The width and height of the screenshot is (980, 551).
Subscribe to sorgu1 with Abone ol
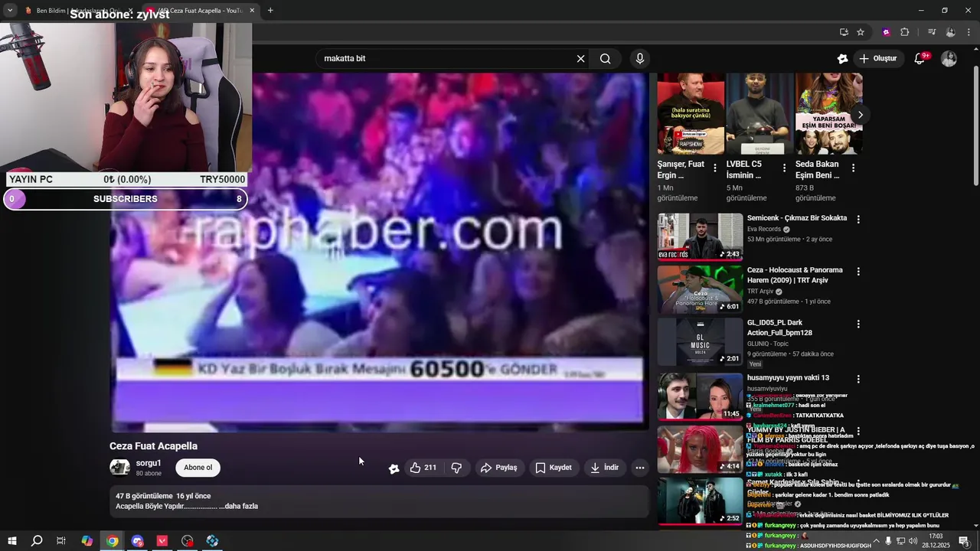click(x=198, y=468)
